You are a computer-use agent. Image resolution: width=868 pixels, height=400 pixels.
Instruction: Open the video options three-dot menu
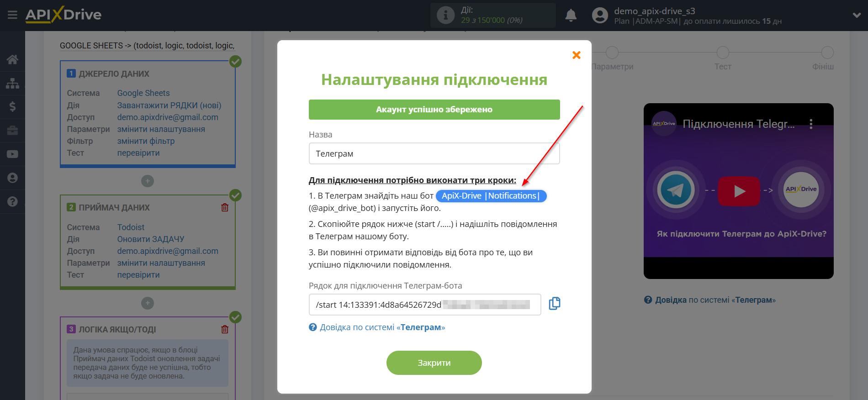[811, 124]
